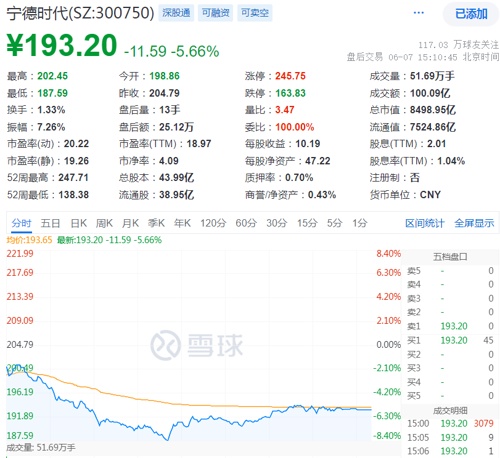Viewport: 500px width, 458px height.
Task: Click the 全屏显示 fullscreen link
Action: click(x=474, y=223)
